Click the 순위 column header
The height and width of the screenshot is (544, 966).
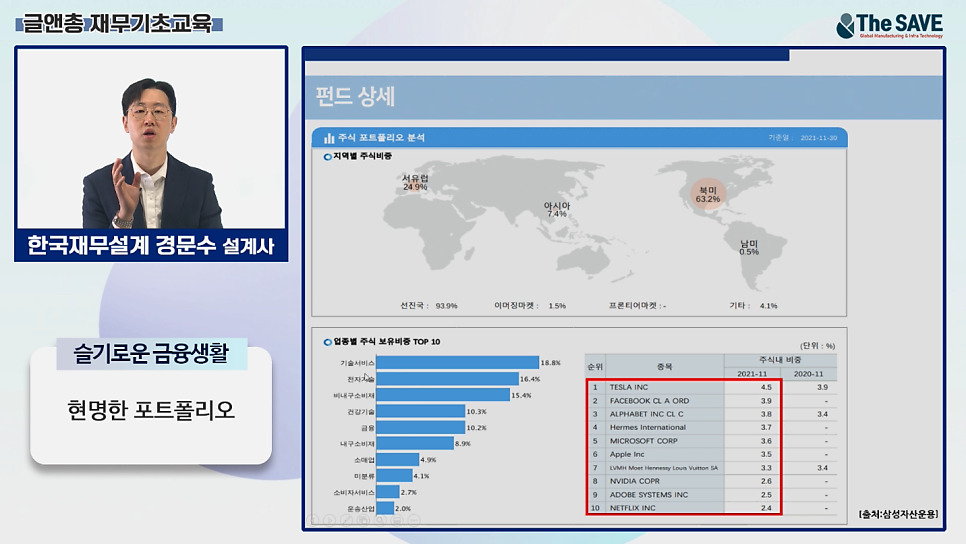(595, 367)
